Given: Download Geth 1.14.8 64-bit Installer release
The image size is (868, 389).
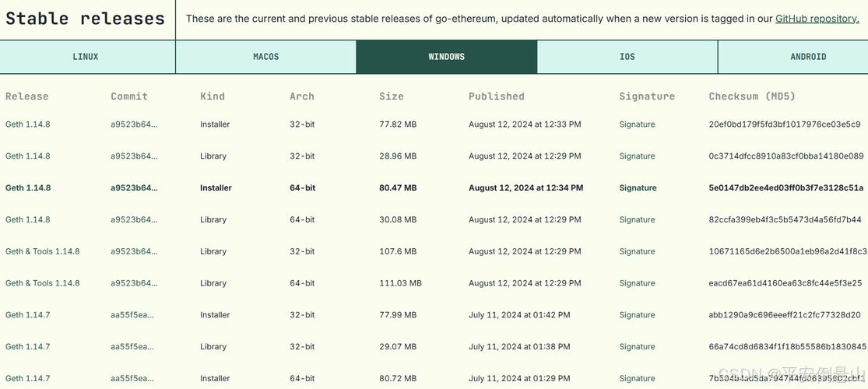Looking at the screenshot, I should coord(28,188).
